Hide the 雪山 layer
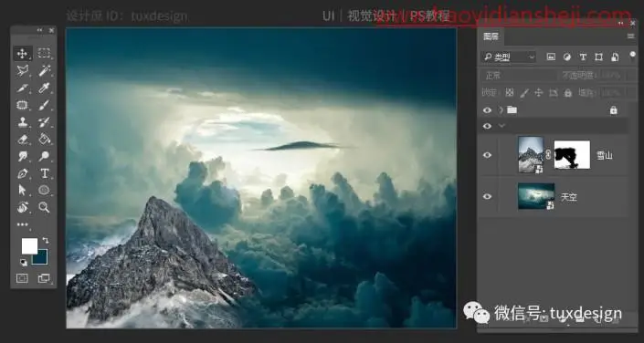The width and height of the screenshot is (644, 343). click(x=487, y=155)
